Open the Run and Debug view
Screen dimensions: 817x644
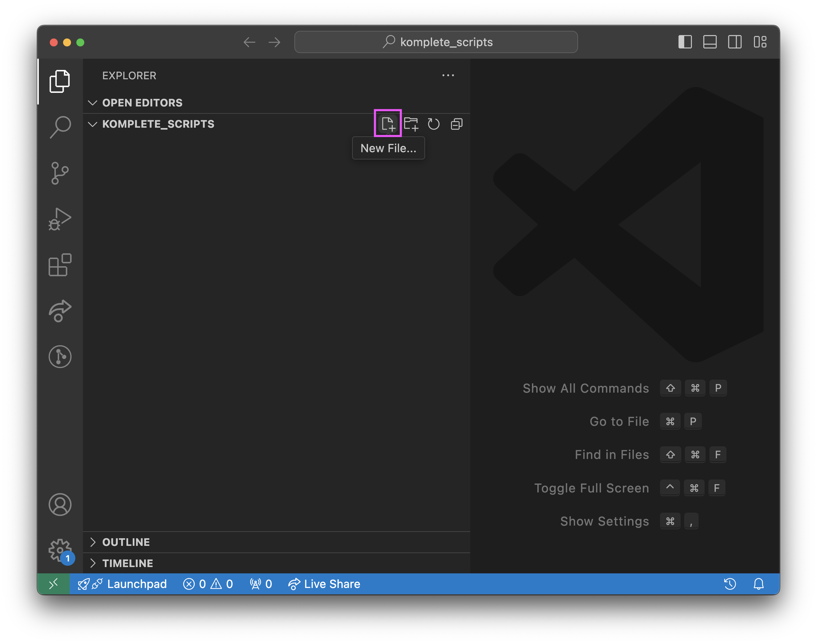[60, 219]
